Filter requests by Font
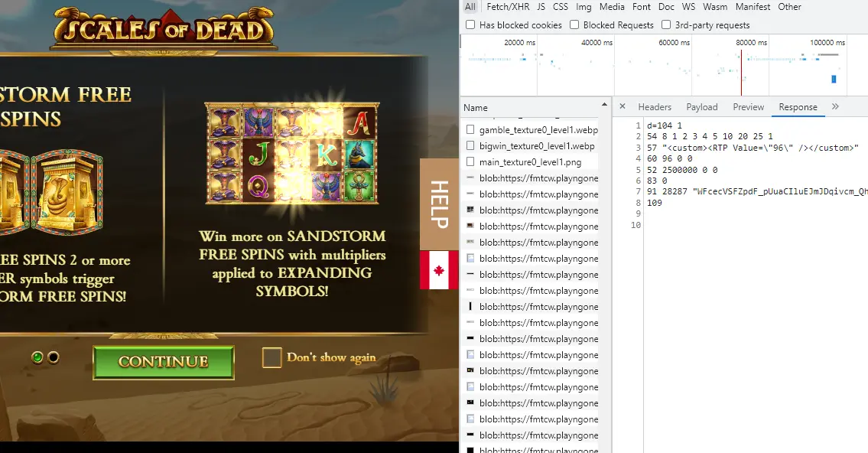This screenshot has width=868, height=453. (x=642, y=7)
